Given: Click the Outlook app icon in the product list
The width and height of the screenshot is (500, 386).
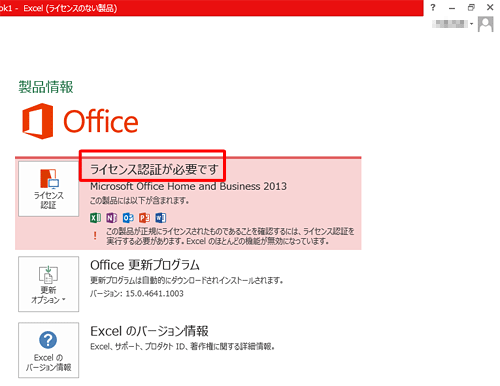Looking at the screenshot, I should tap(128, 218).
